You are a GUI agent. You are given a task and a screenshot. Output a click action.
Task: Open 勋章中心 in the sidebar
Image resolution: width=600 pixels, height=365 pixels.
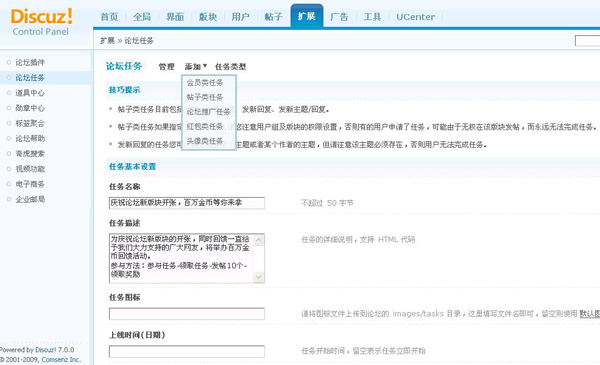(30, 108)
